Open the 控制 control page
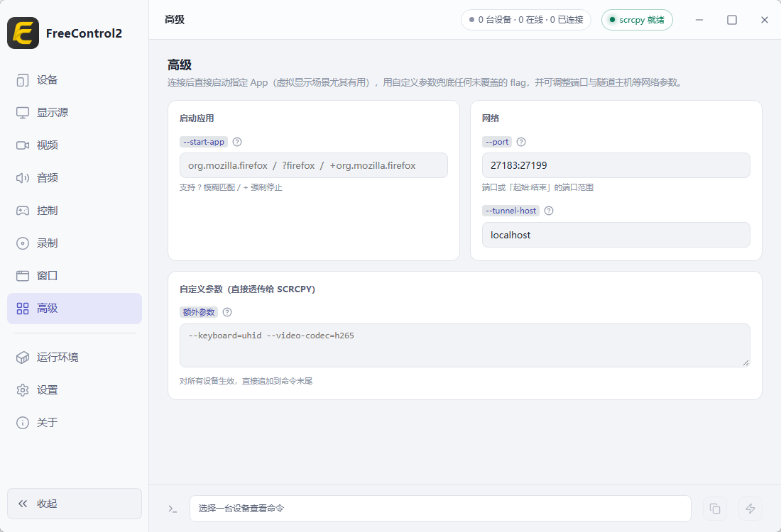This screenshot has height=532, width=781. tap(75, 211)
